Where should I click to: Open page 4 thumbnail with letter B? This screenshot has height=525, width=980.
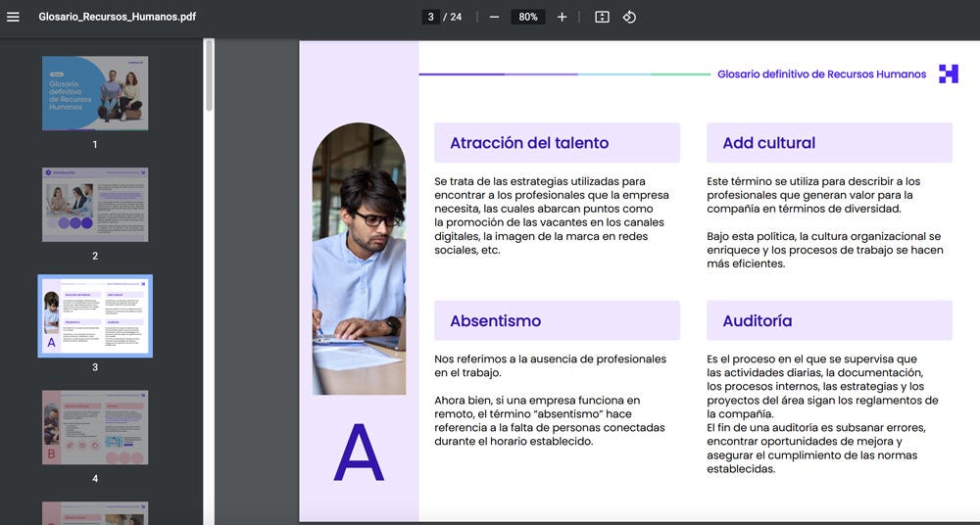click(95, 427)
